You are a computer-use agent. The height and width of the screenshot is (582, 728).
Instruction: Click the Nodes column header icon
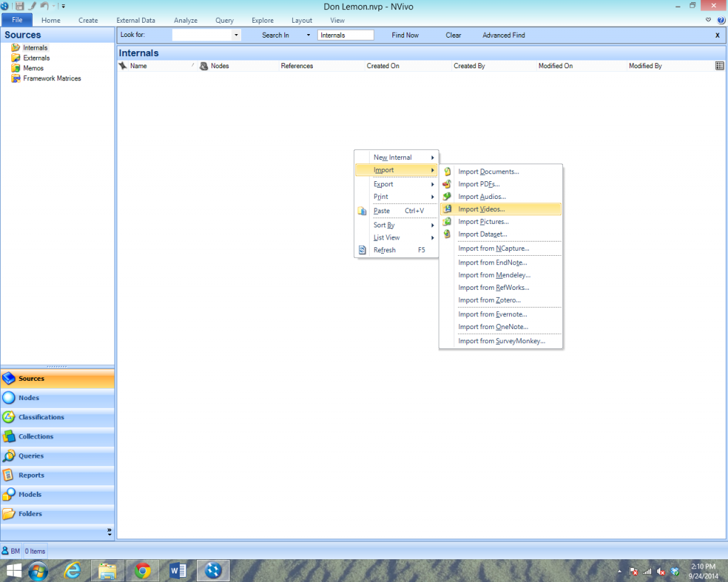tap(203, 66)
